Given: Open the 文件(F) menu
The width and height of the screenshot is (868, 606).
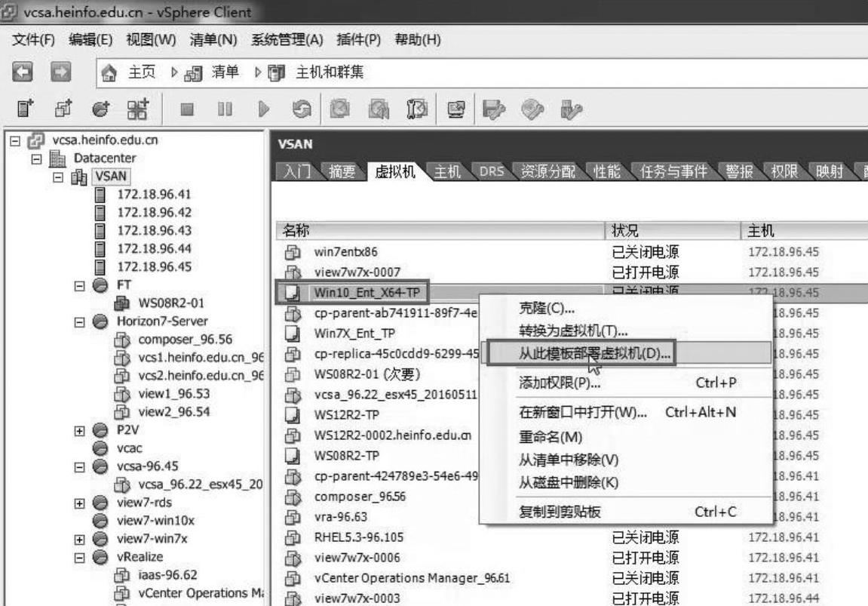Looking at the screenshot, I should coord(33,40).
